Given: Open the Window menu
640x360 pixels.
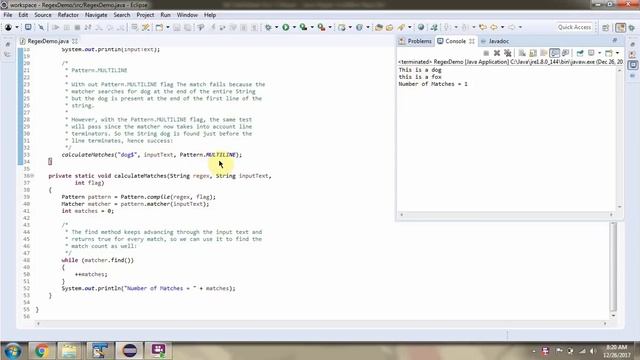Looking at the screenshot, I should [x=187, y=15].
